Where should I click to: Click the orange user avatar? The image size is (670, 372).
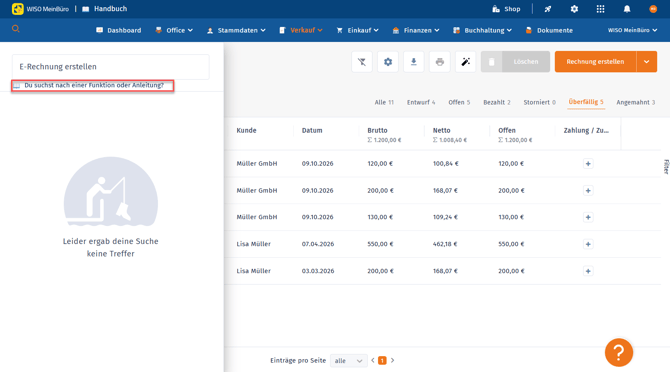pos(653,9)
